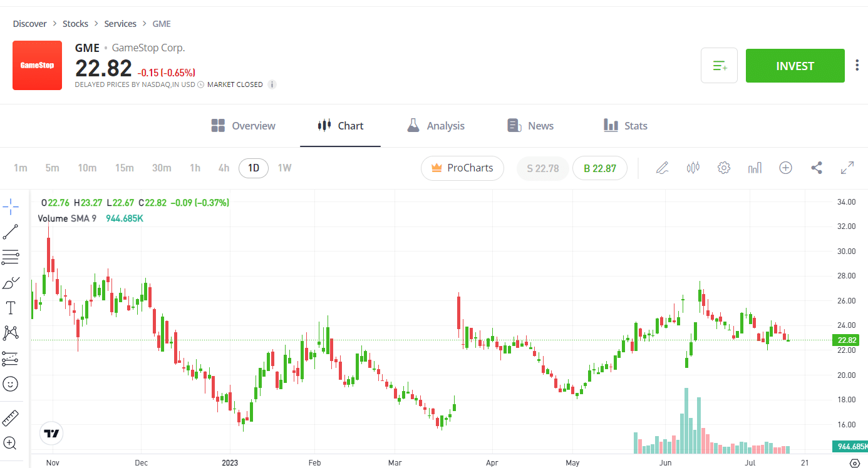Switch to the Stats tab
The height and width of the screenshot is (468, 868).
(625, 126)
